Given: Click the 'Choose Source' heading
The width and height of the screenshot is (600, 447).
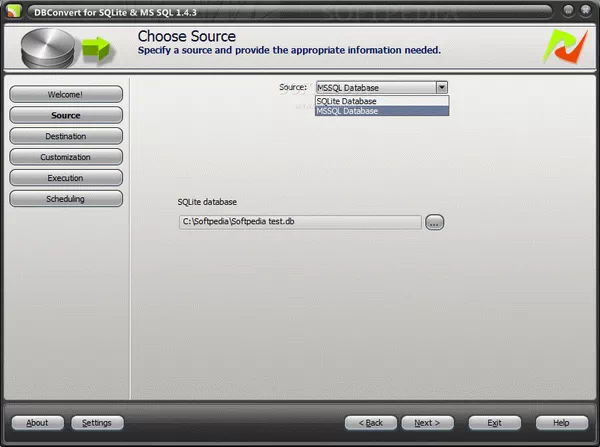Looking at the screenshot, I should pyautogui.click(x=187, y=36).
